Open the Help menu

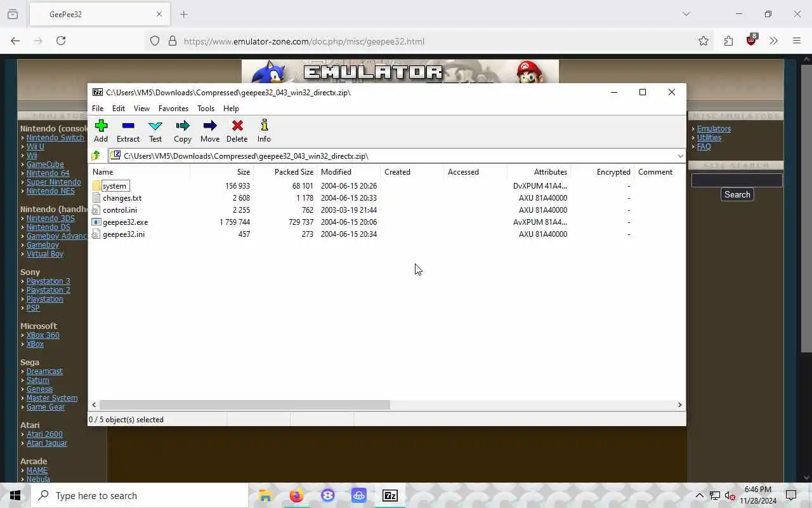pyautogui.click(x=231, y=109)
